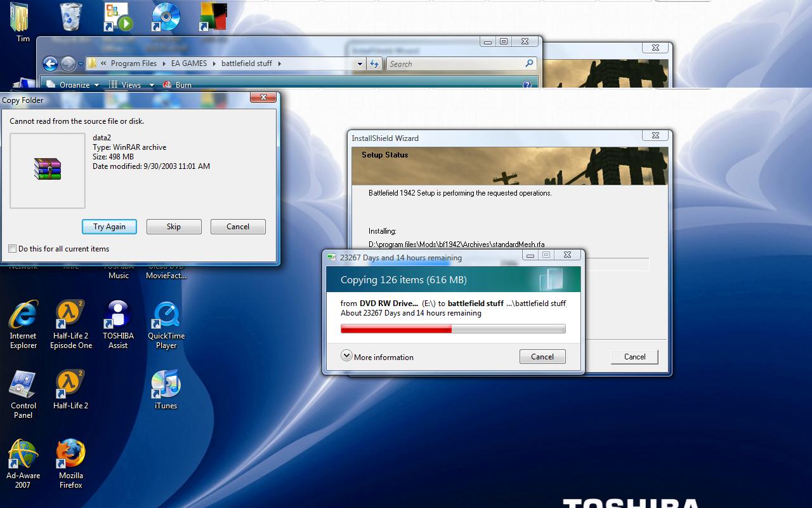The width and height of the screenshot is (812, 508).
Task: Open the Views dropdown arrow
Action: point(152,84)
